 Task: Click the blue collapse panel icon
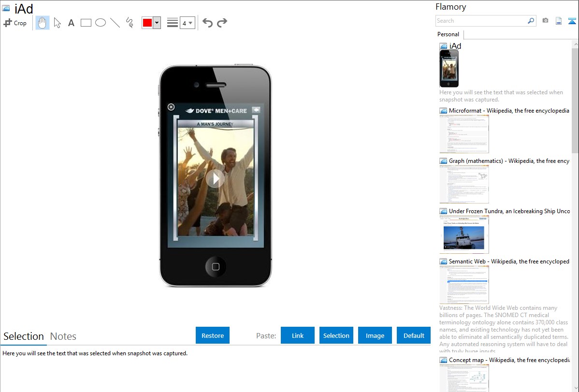pos(572,21)
